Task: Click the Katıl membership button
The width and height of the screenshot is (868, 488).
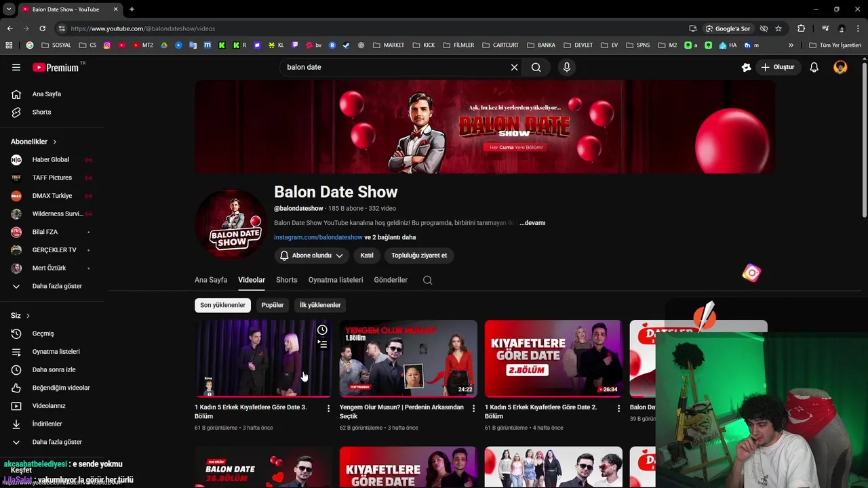Action: (367, 256)
